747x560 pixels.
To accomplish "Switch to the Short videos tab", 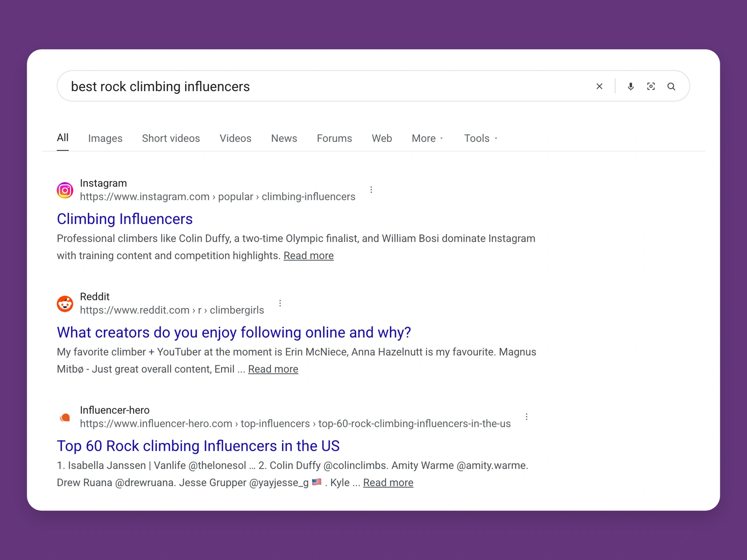I will point(171,138).
